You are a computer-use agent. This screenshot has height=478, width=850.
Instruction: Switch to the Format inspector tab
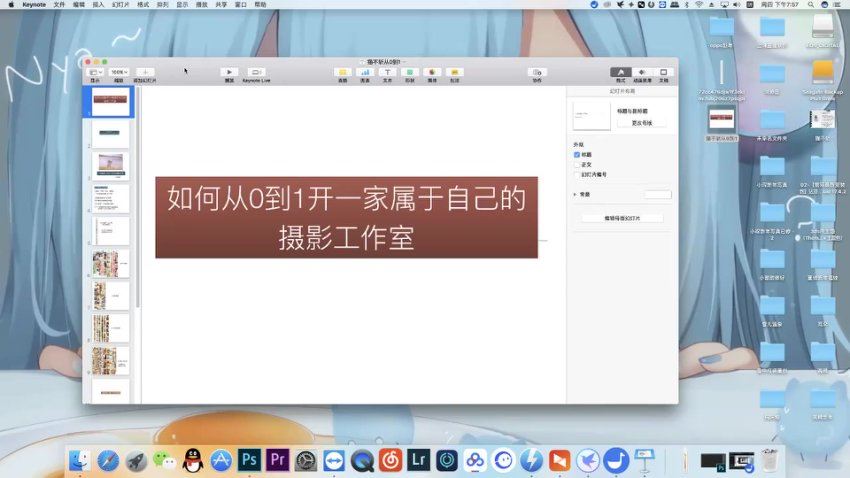(x=621, y=72)
